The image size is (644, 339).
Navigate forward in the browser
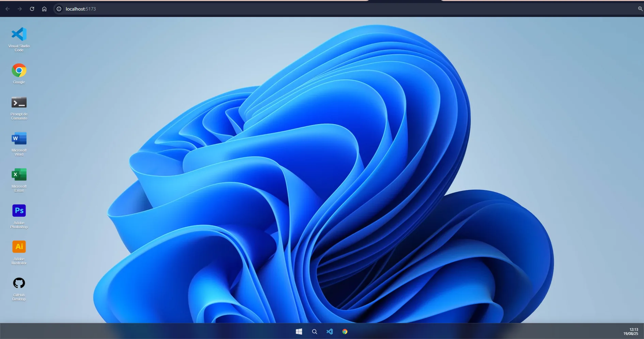pos(20,9)
